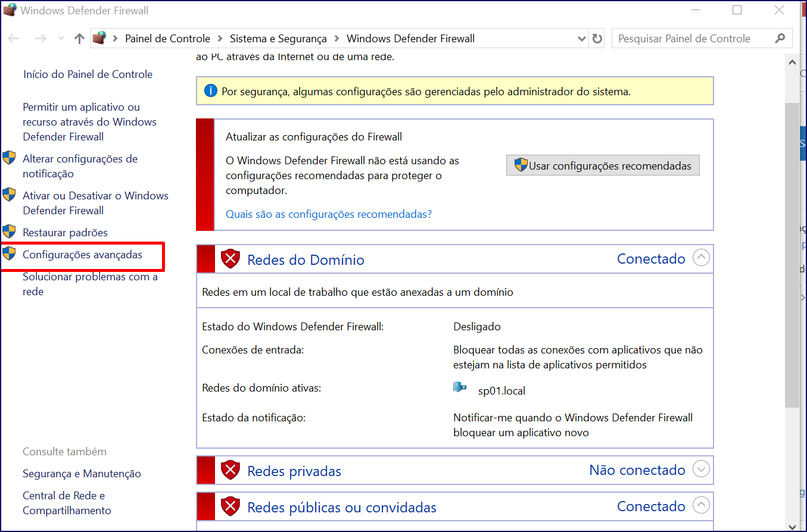Viewport: 807px width, 532px height.
Task: Click the refresh icon in the address bar
Action: pyautogui.click(x=596, y=37)
